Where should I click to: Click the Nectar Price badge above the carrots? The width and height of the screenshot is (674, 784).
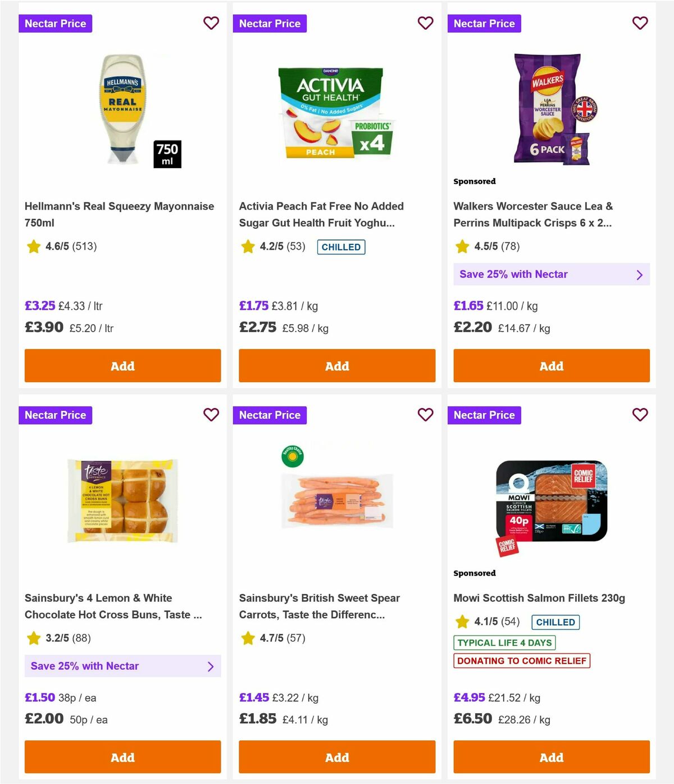270,415
